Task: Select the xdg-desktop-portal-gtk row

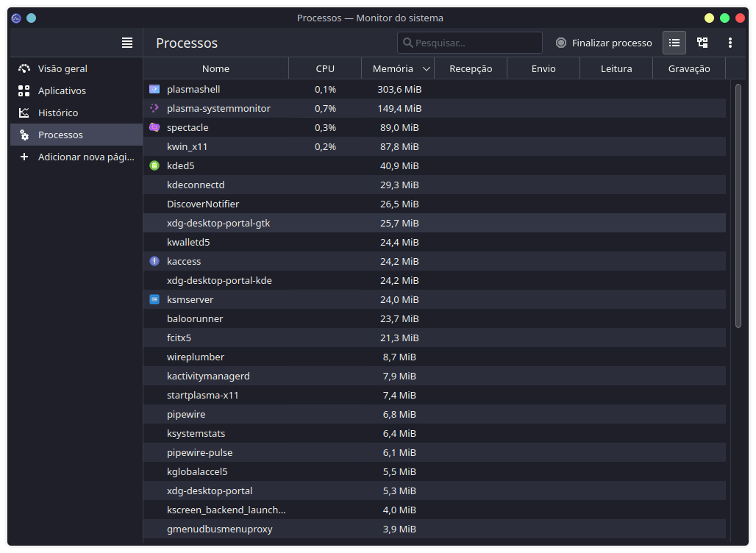Action: (x=435, y=224)
